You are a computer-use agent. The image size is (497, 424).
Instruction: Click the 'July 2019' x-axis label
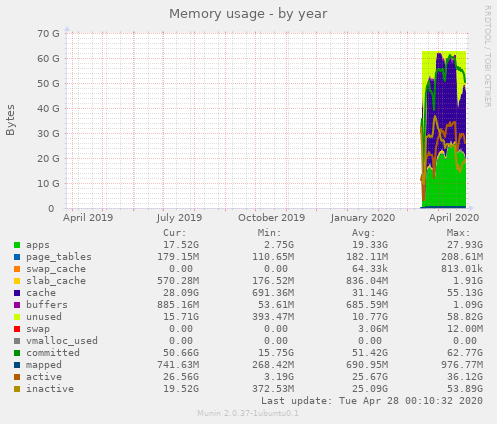point(179,218)
